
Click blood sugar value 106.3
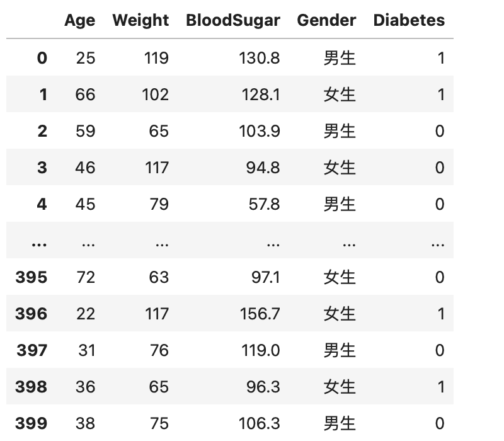pos(260,423)
